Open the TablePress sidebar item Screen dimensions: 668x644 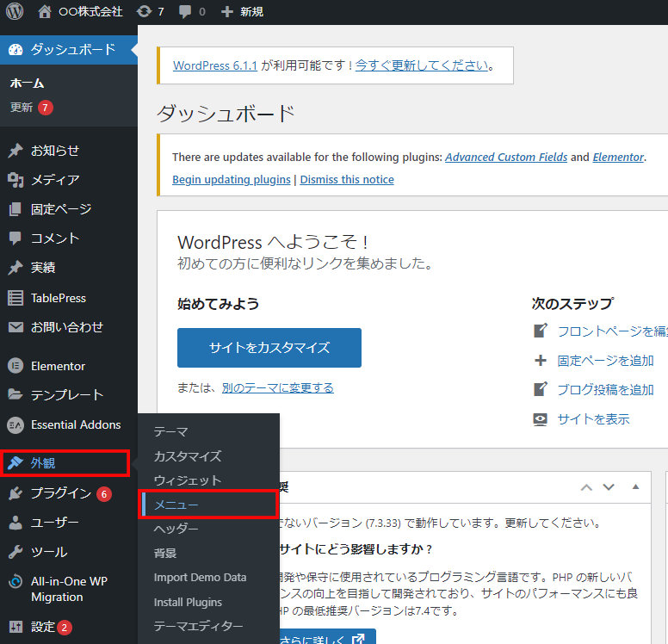[58, 298]
